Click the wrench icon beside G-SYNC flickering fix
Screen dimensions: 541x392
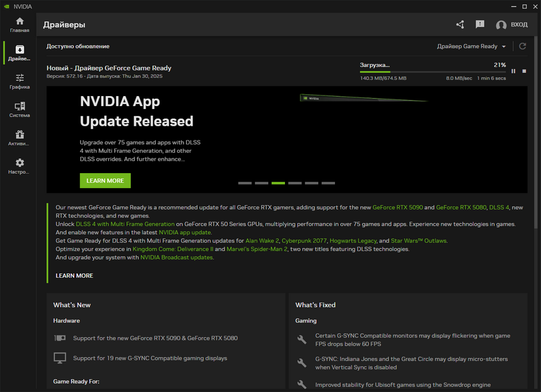(302, 340)
